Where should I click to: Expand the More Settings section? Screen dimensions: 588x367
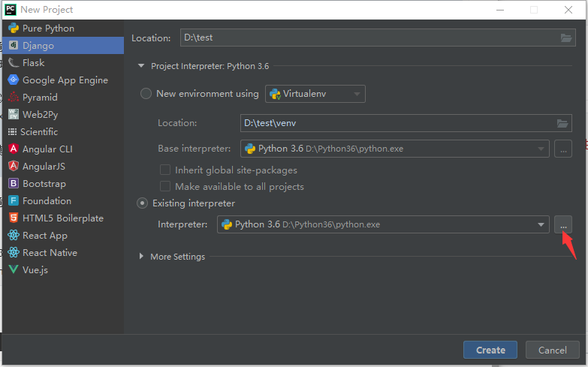click(143, 257)
